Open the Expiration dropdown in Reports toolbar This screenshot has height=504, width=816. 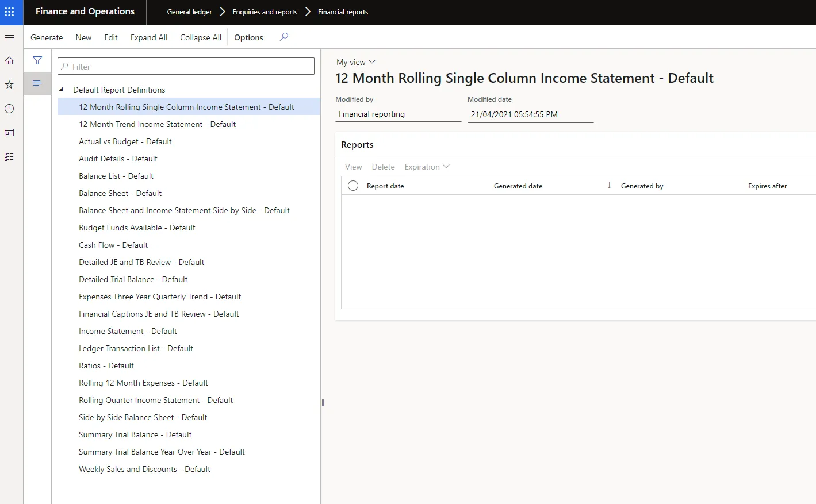tap(426, 167)
